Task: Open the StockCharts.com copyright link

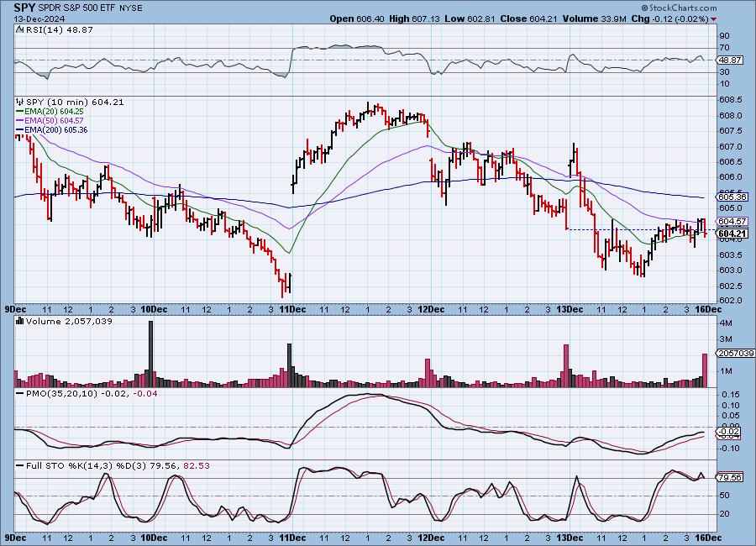Action: 679,8
